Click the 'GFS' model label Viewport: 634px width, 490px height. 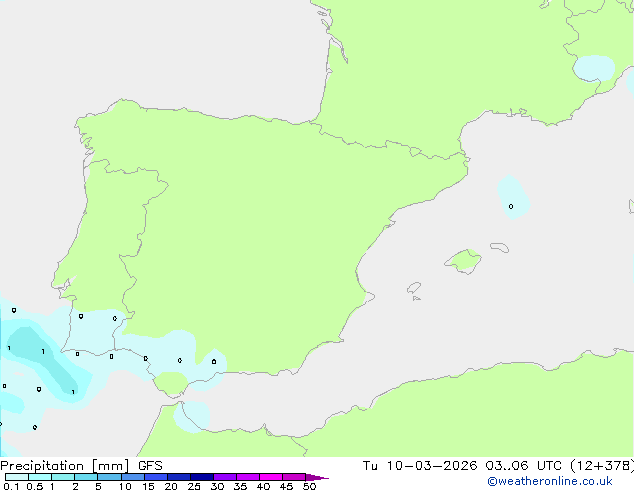click(x=150, y=466)
